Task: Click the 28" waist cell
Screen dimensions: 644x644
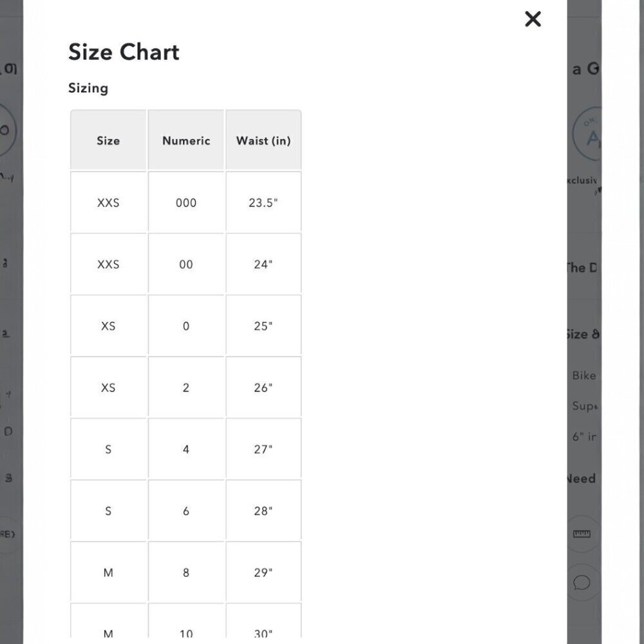Action: point(263,510)
